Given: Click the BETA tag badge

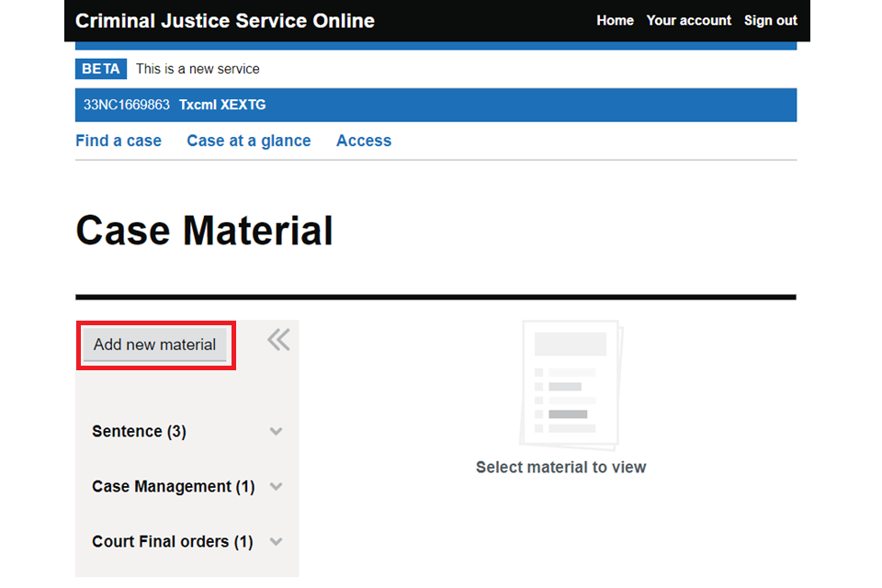Looking at the screenshot, I should pos(101,69).
